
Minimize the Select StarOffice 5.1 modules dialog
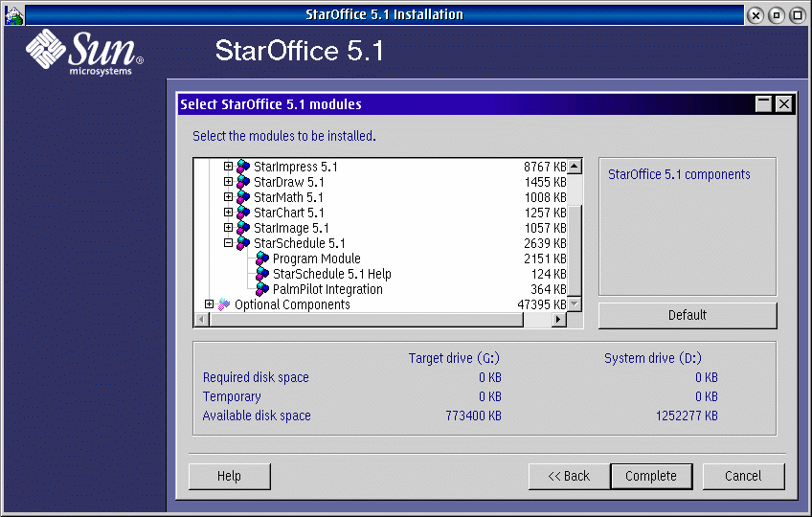point(764,104)
